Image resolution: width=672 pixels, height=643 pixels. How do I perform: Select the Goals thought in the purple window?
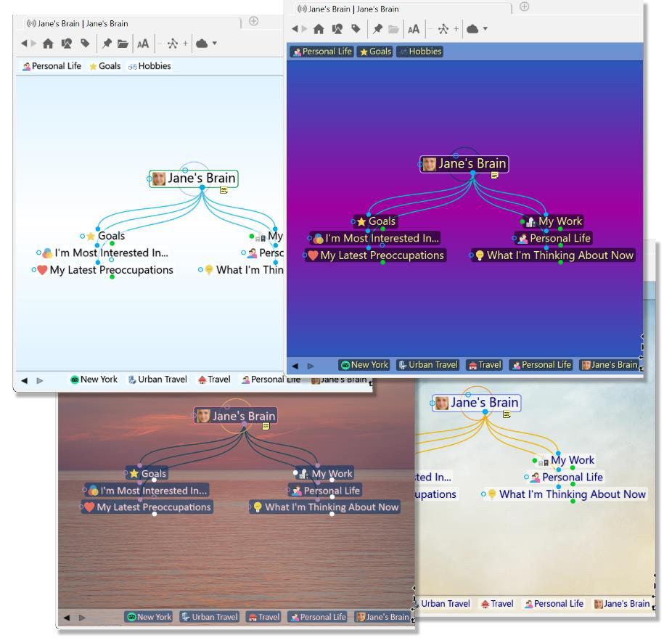(381, 221)
